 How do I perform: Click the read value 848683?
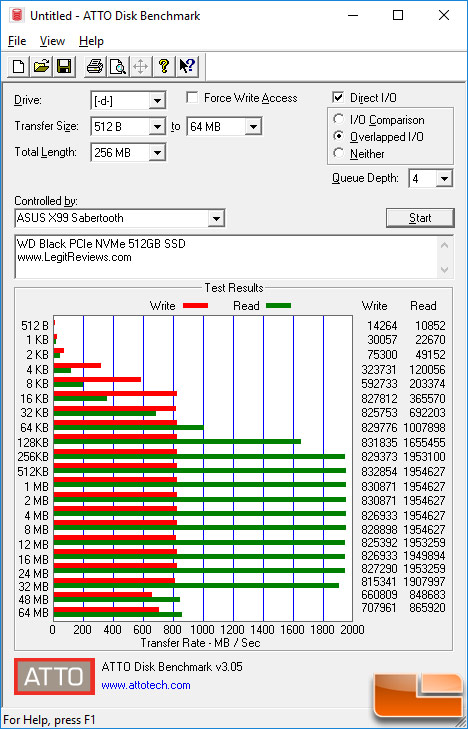click(x=427, y=595)
